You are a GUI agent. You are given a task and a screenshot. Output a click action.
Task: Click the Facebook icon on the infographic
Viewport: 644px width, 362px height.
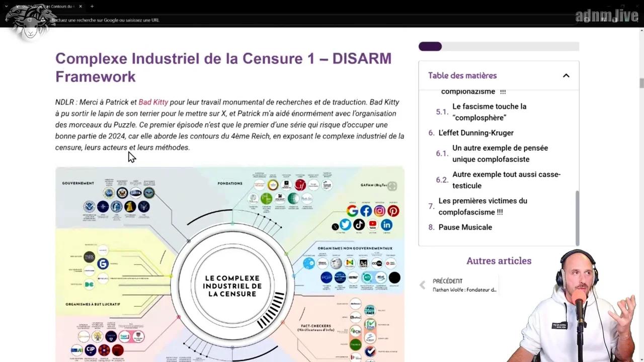(x=366, y=211)
